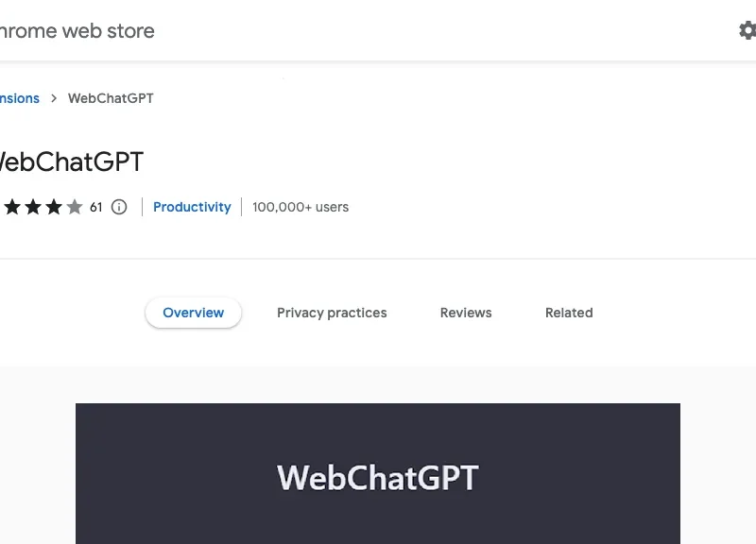
Task: Switch to the Privacy practices tab
Action: click(332, 313)
